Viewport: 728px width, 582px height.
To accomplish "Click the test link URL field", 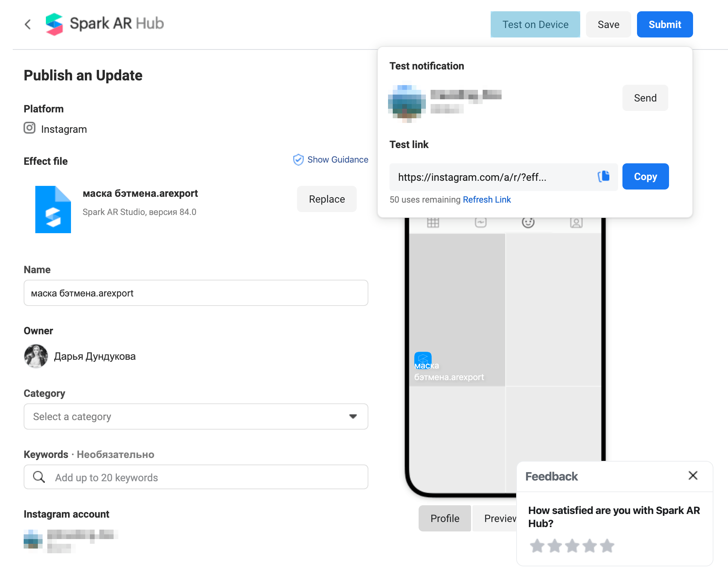I will pos(504,177).
